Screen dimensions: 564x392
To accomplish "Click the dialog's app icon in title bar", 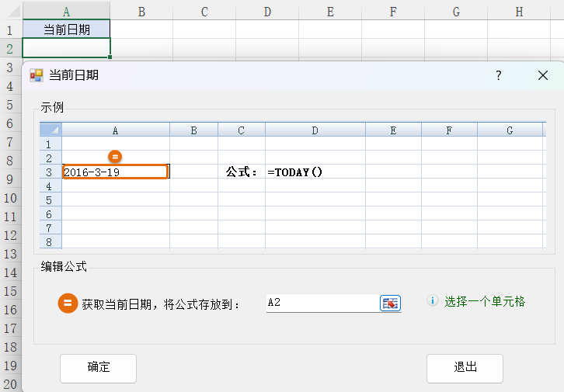I will click(37, 75).
